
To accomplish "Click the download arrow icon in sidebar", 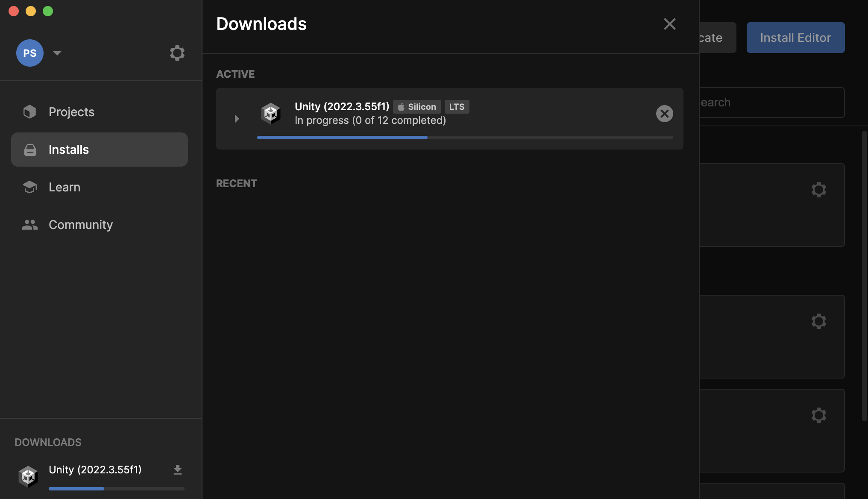I will (x=178, y=470).
